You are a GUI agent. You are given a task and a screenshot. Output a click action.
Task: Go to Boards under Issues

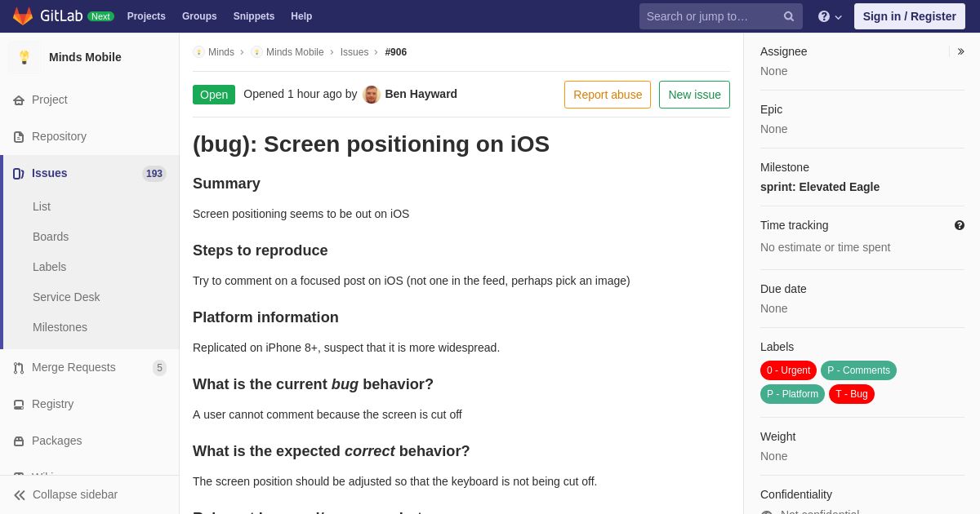tap(51, 237)
